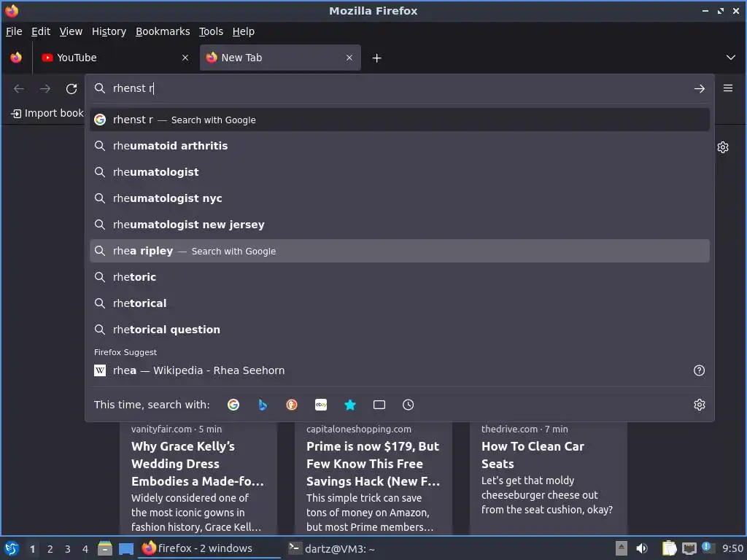Open the Bookmarks menu
Screen dimensions: 747x560
coord(163,31)
